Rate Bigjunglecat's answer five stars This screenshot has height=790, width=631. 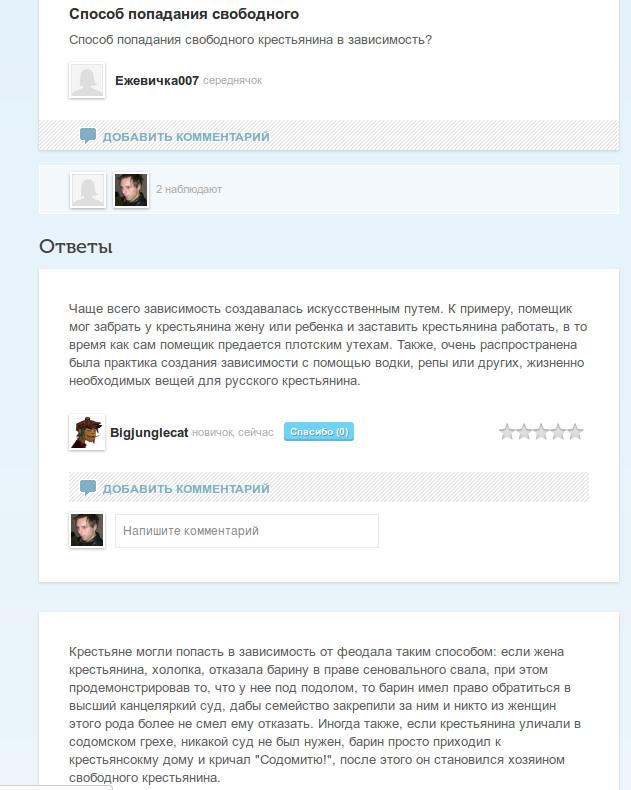576,432
